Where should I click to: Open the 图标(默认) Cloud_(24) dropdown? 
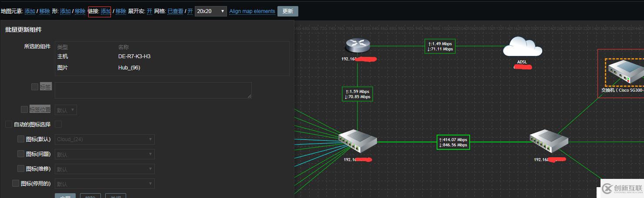(x=104, y=139)
